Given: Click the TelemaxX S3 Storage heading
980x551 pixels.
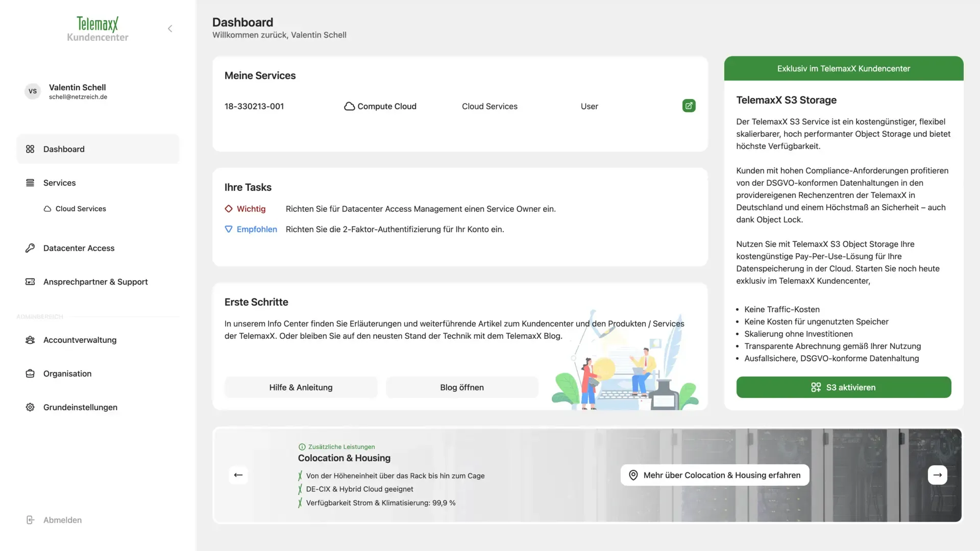Looking at the screenshot, I should pos(786,100).
